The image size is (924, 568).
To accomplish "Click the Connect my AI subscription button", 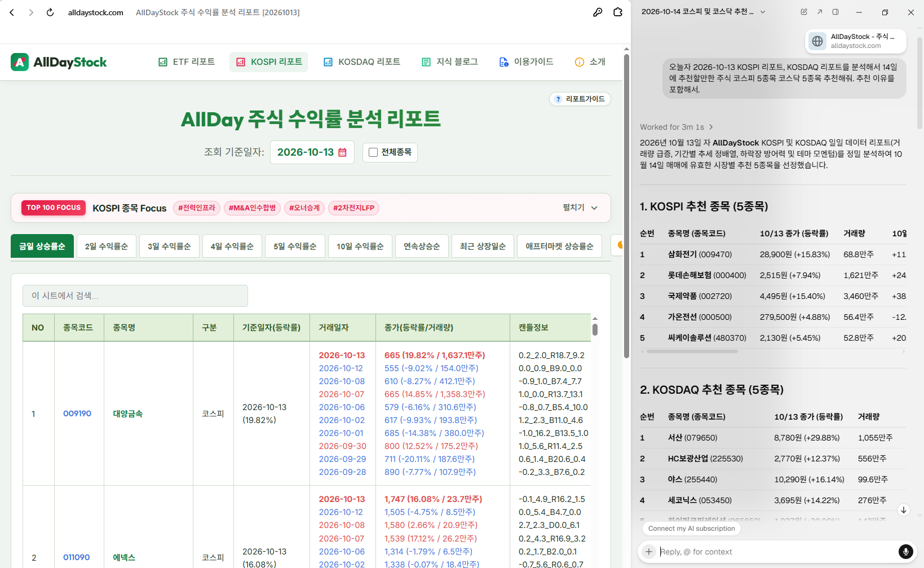I will click(692, 529).
